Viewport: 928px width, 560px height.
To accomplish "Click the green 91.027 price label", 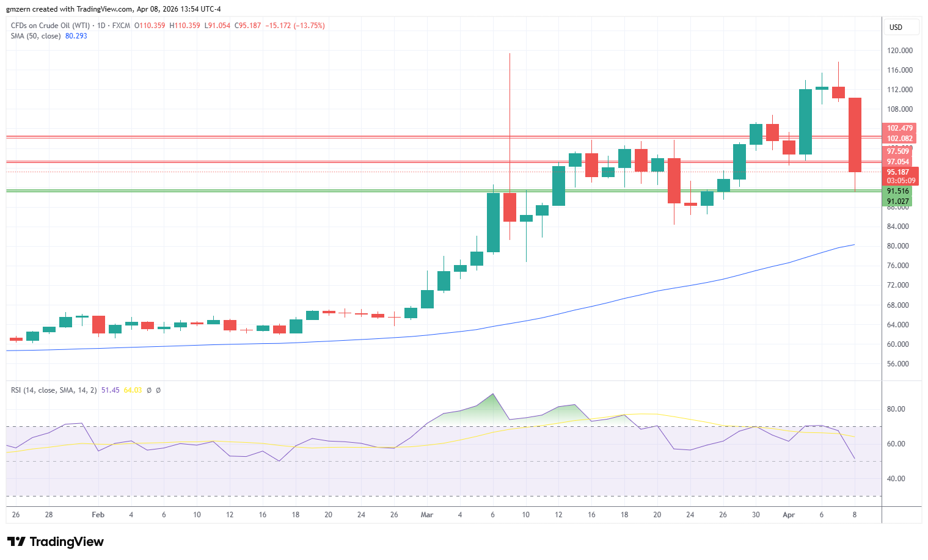I will (x=898, y=202).
